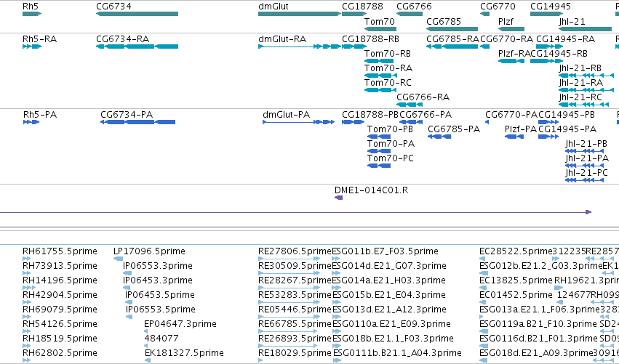Viewport: 619px width, 364px height.
Task: Select the Tom70 gene label
Action: (380, 21)
